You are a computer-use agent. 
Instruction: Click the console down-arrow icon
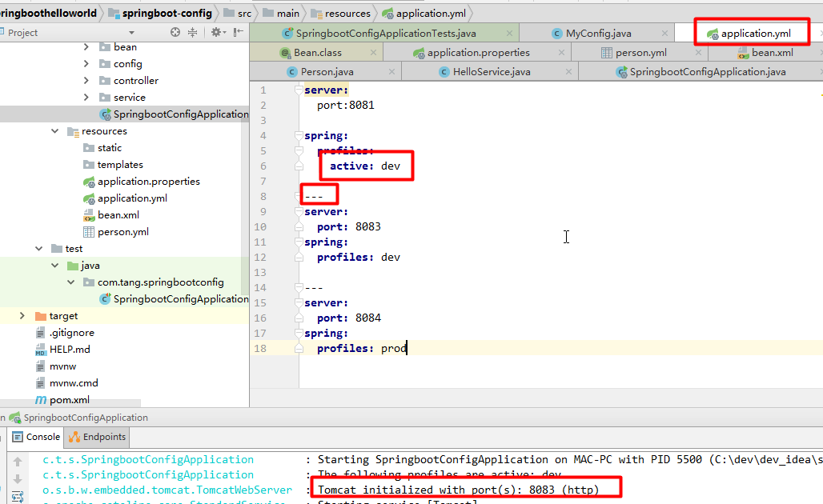point(18,479)
